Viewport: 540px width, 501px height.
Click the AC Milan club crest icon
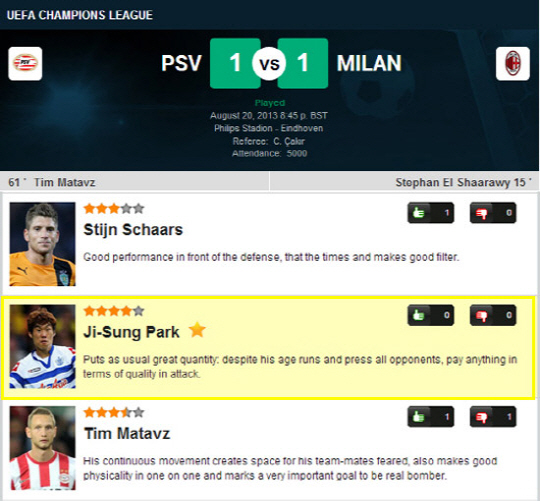[x=513, y=64]
